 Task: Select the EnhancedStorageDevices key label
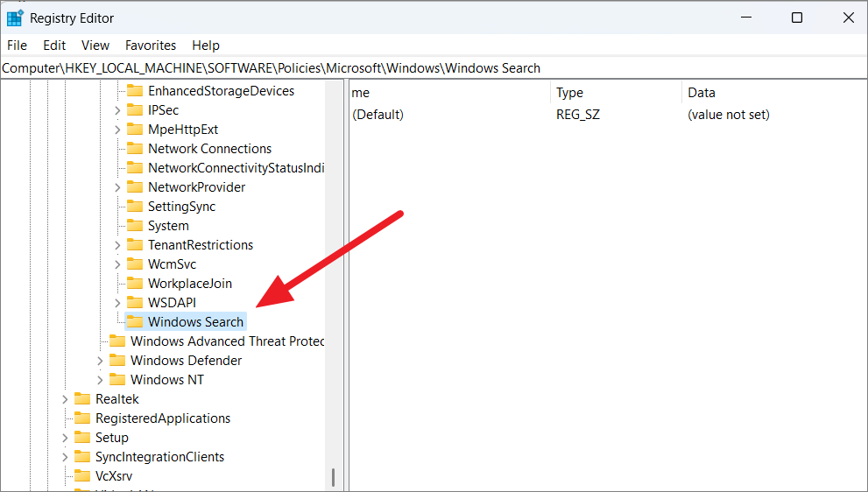coord(221,91)
